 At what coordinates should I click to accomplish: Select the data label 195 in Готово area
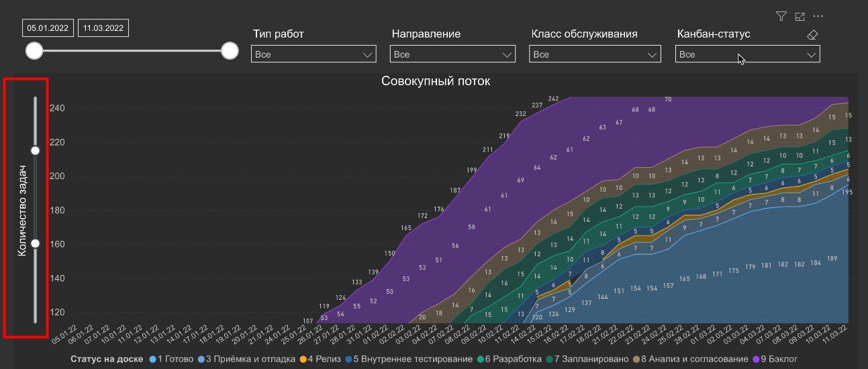[847, 192]
